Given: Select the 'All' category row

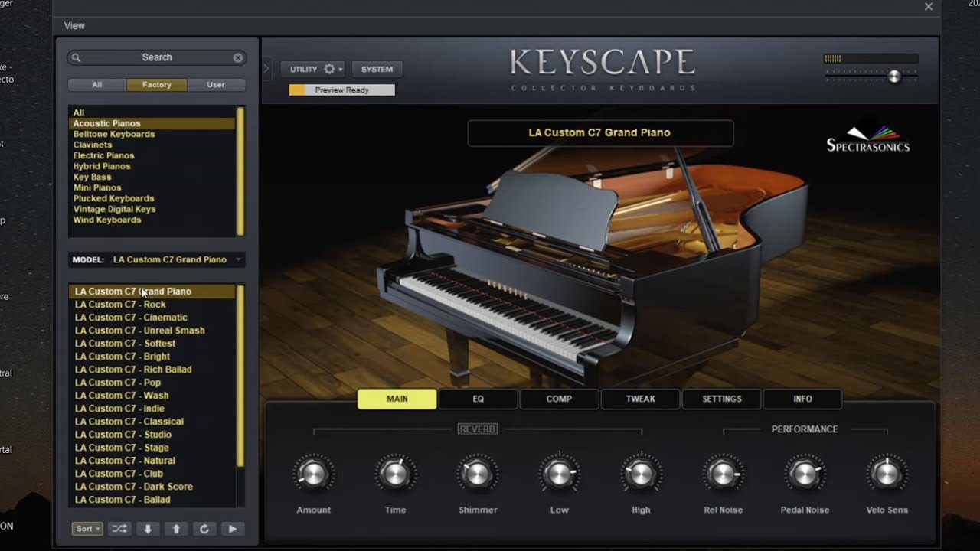Looking at the screenshot, I should (152, 112).
